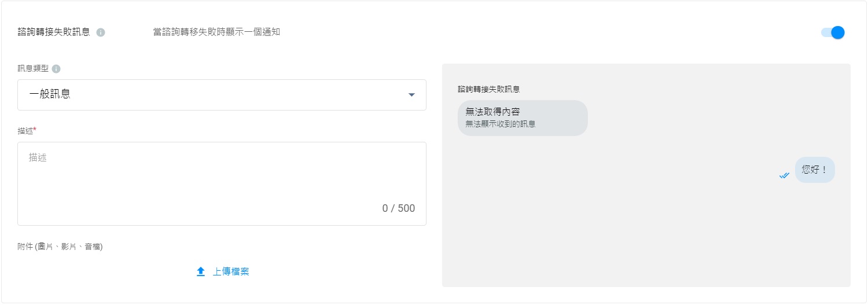This screenshot has height=305, width=868.
Task: Click the 描述 required field label
Action: 25,131
